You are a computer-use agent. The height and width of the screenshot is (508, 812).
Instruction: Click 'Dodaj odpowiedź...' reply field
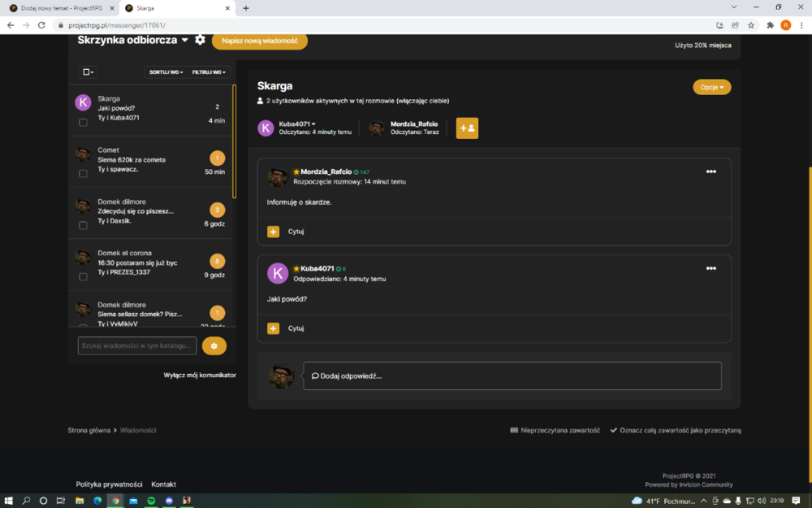pyautogui.click(x=512, y=376)
